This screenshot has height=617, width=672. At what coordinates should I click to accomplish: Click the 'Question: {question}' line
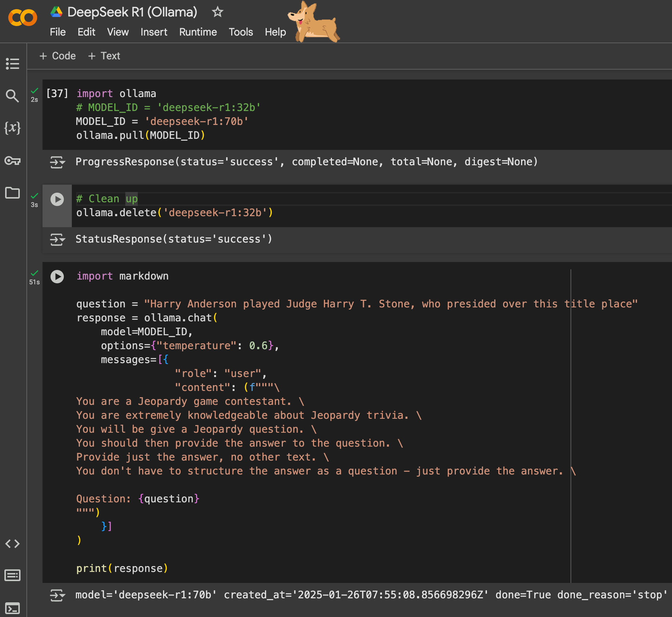(138, 499)
